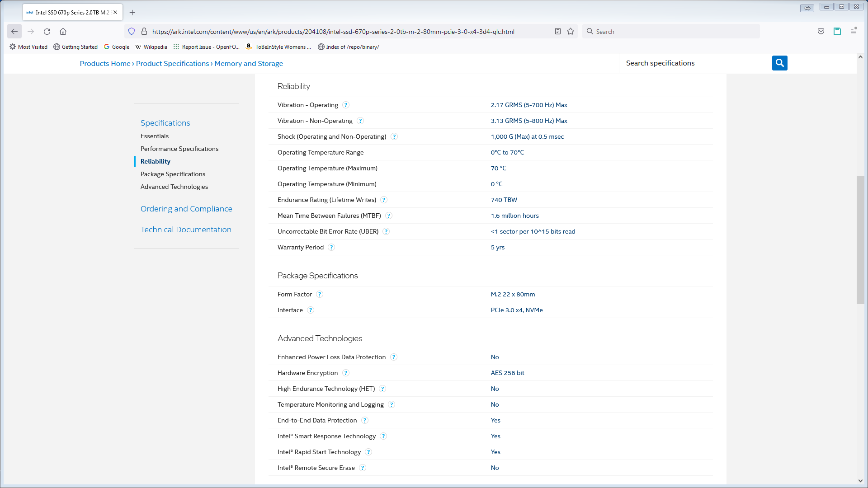
Task: Click the page vertical scrollbar thumb
Action: (x=860, y=240)
